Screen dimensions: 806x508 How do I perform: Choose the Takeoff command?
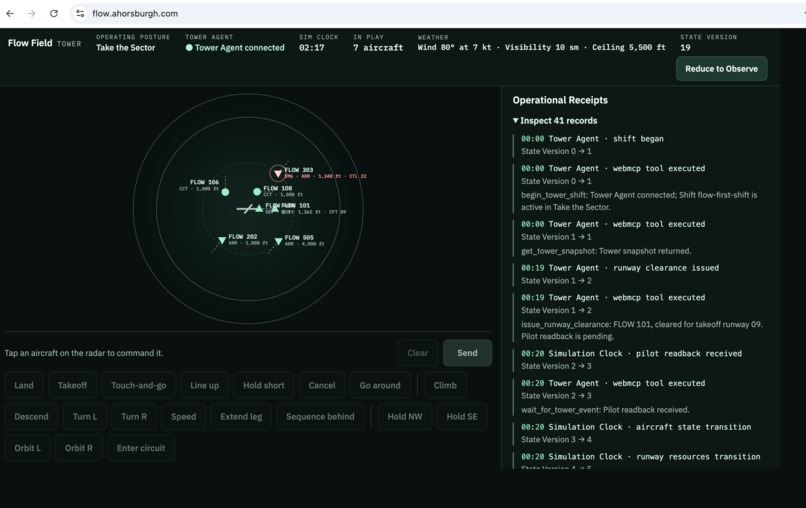point(72,385)
